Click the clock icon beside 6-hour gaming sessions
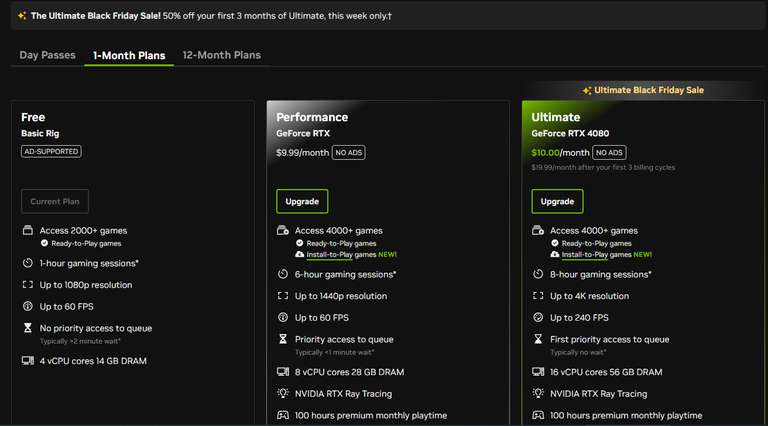The height and width of the screenshot is (426, 768). coord(283,274)
